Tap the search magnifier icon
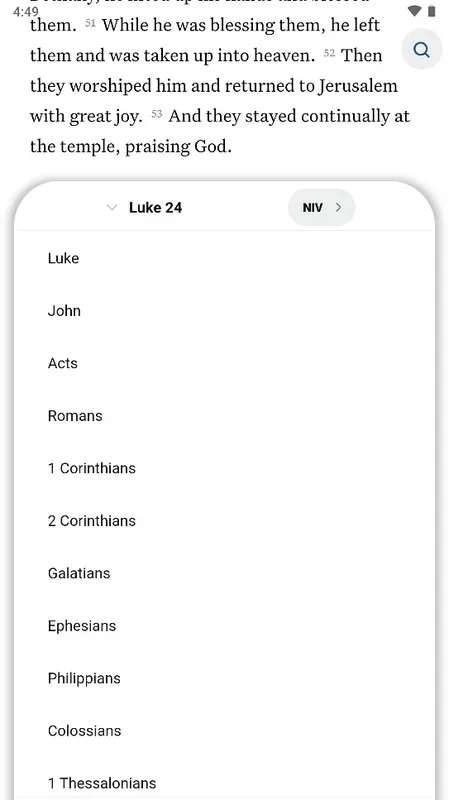 (x=421, y=49)
